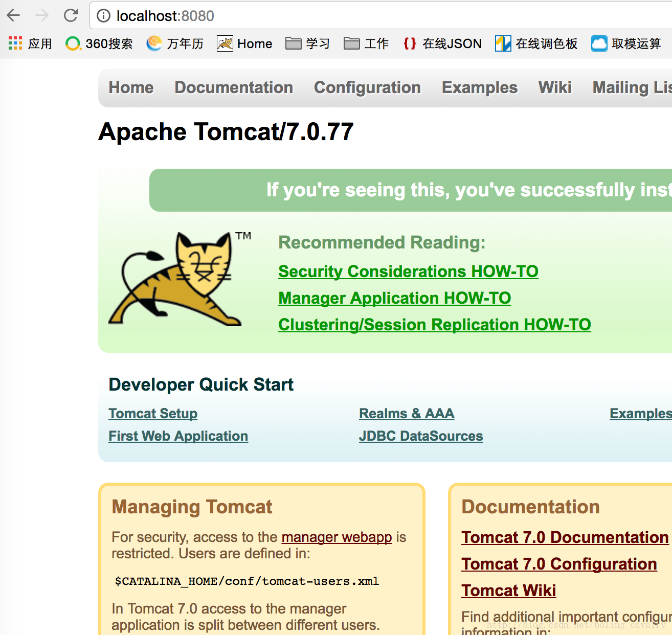
Task: Open the Tomcat 7.0 Configuration link
Action: point(559,564)
